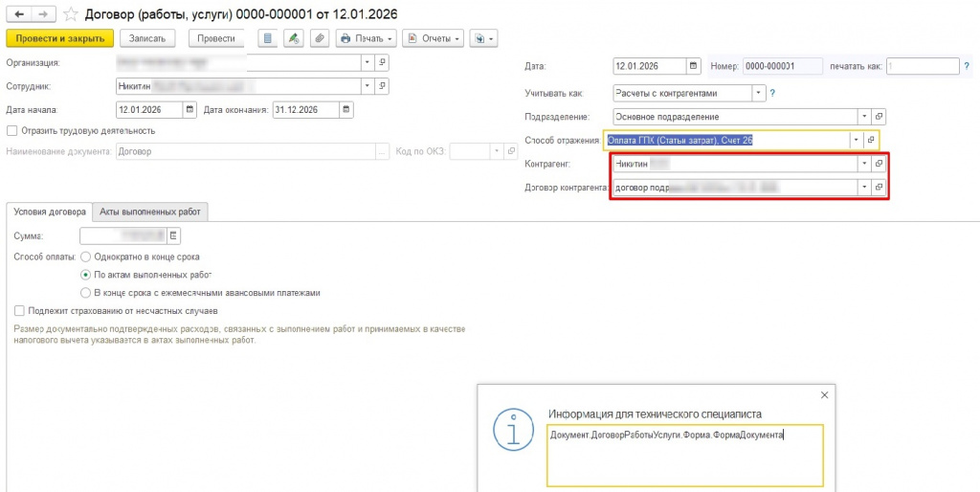Expand the Учитывать как dropdown
The image size is (980, 492).
759,93
